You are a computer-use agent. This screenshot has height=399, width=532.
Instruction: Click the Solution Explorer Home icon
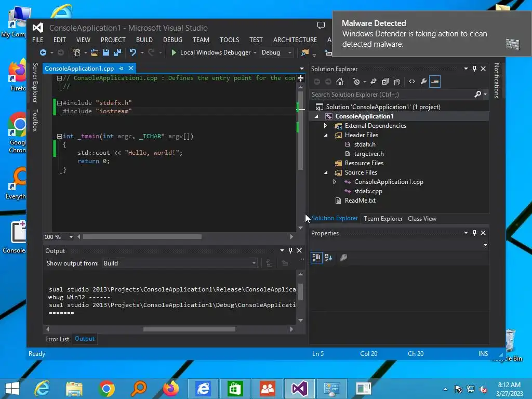click(x=340, y=82)
